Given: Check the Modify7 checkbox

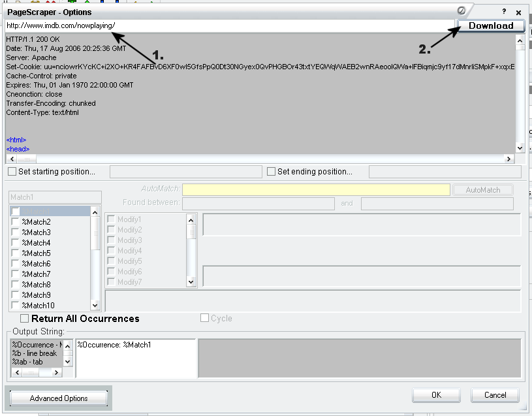Looking at the screenshot, I should click(111, 282).
